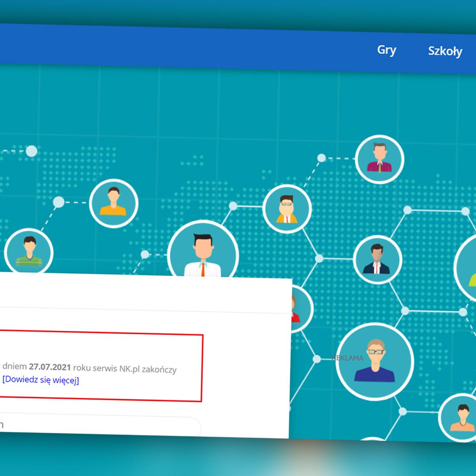Follow the Dowiedz się więcej link
476x476 pixels.
coord(41,380)
